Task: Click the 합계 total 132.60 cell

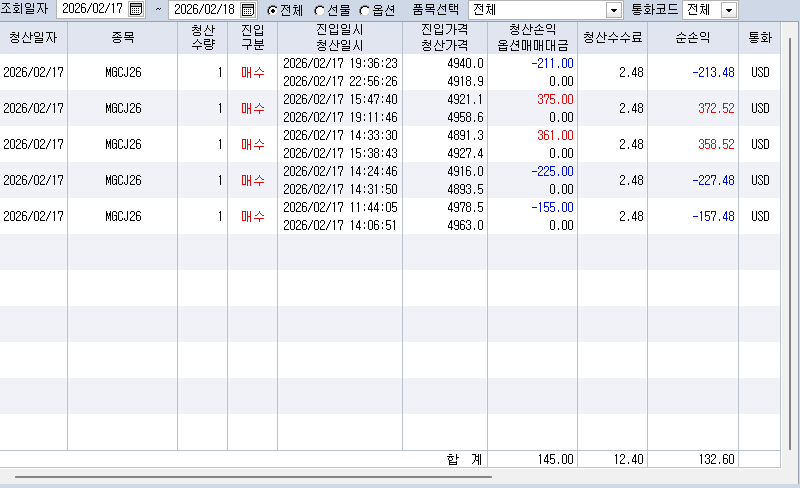Action: click(x=693, y=459)
